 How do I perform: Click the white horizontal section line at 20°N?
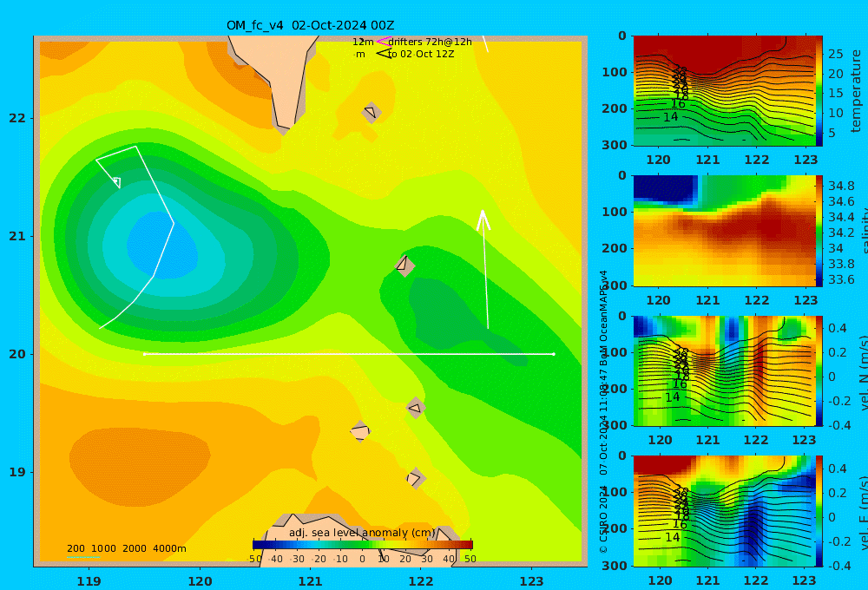coord(349,354)
